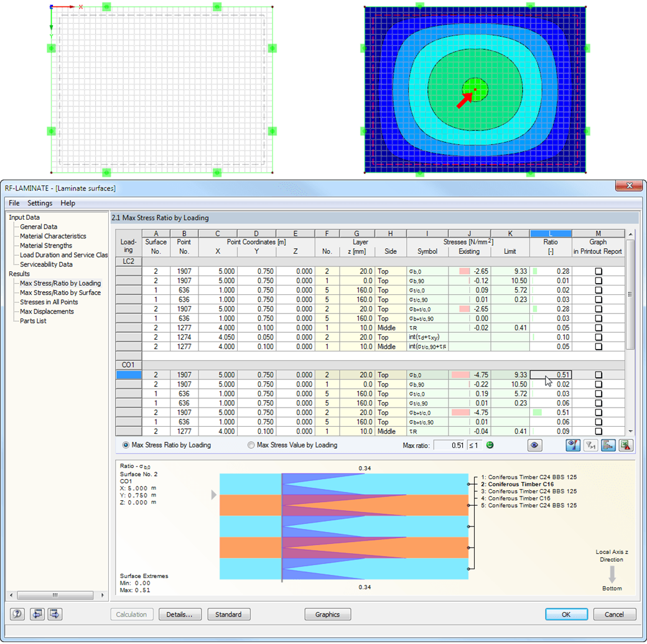
Task: Select the Max Stress Value by Loading radio button
Action: click(x=251, y=445)
